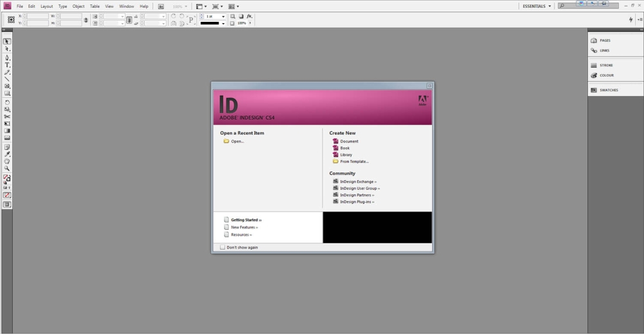Select the Scale tool
The height and width of the screenshot is (334, 644).
point(7,109)
